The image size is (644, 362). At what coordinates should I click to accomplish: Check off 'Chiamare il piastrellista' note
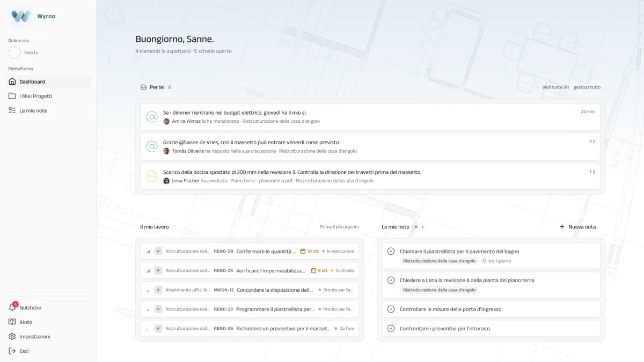391,251
